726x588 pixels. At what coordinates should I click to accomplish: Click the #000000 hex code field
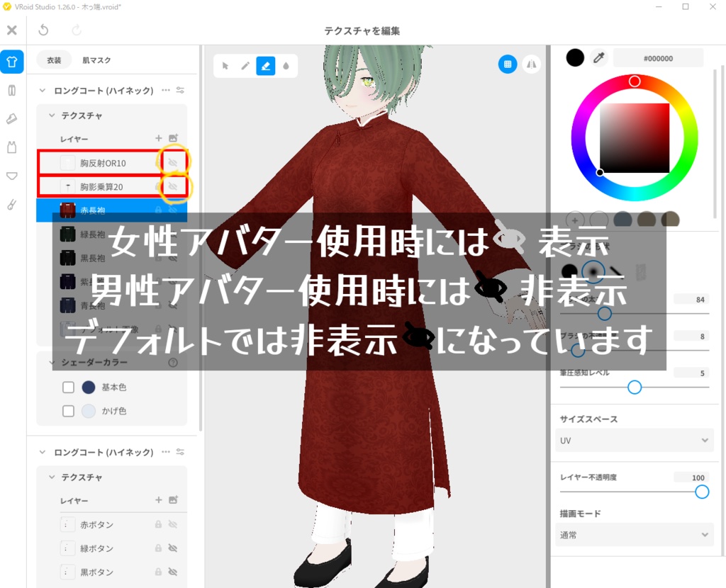[x=659, y=58]
